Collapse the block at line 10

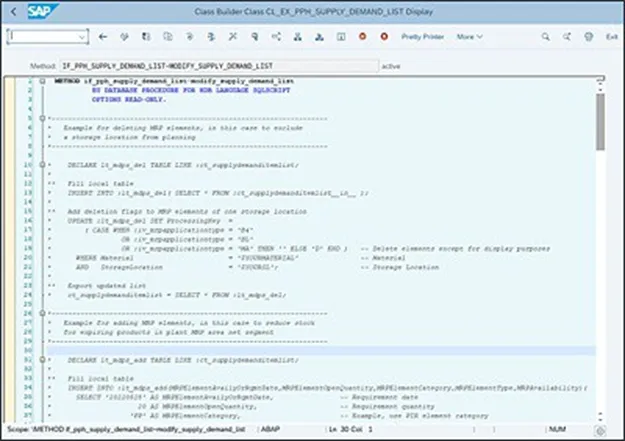pos(42,165)
